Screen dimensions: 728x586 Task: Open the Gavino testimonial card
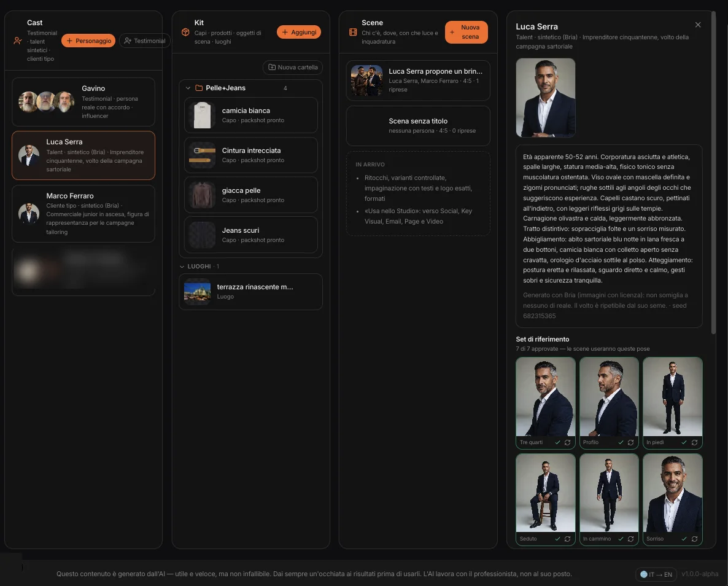click(x=83, y=102)
